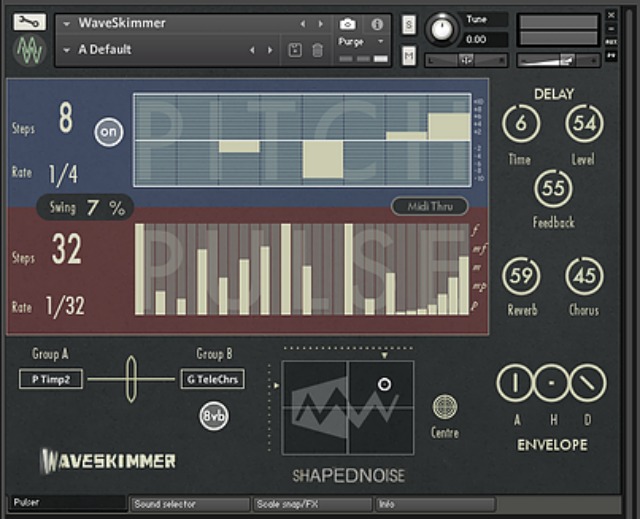Open the Group A P Timp2 selector
This screenshot has width=640, height=519.
pyautogui.click(x=51, y=379)
